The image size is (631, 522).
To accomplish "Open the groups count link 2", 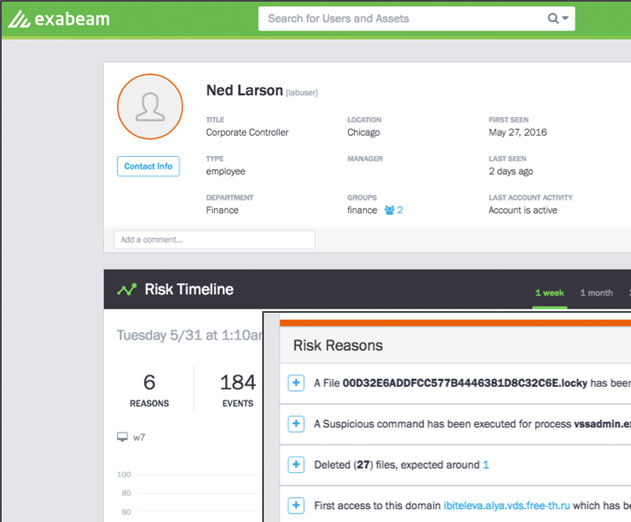I will click(400, 210).
